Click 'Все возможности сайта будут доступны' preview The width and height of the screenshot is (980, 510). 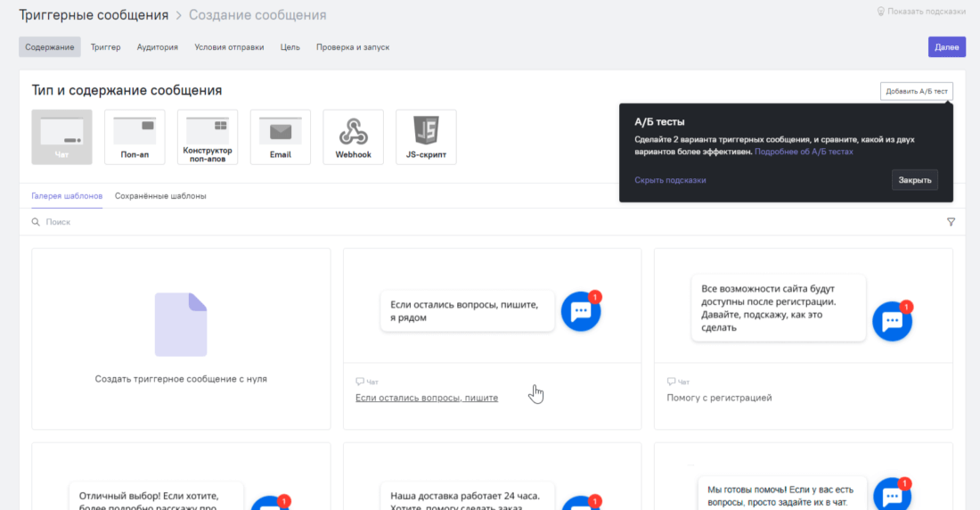tap(778, 308)
